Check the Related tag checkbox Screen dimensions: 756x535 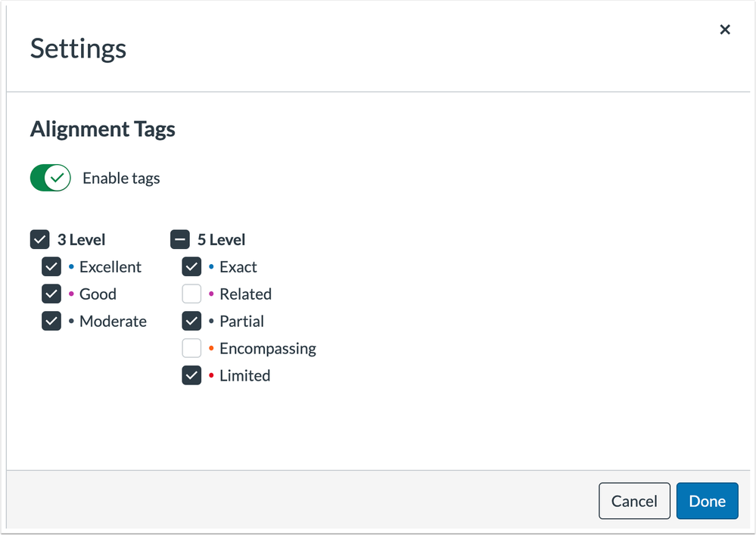(x=191, y=294)
